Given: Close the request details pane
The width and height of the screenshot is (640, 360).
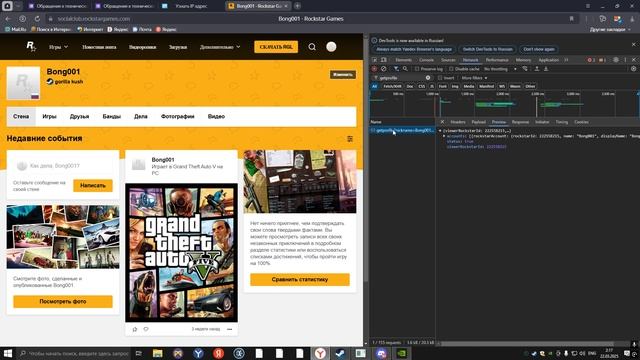Looking at the screenshot, I should pyautogui.click(x=442, y=122).
